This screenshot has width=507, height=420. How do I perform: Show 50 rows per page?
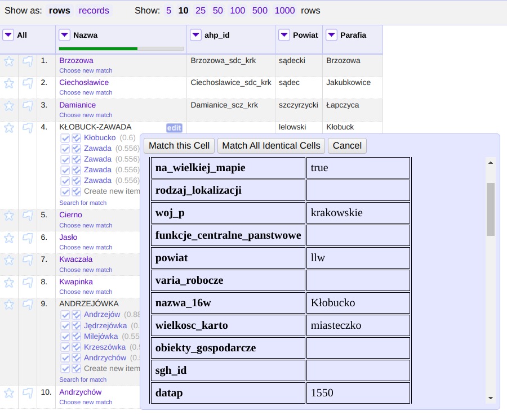[217, 10]
